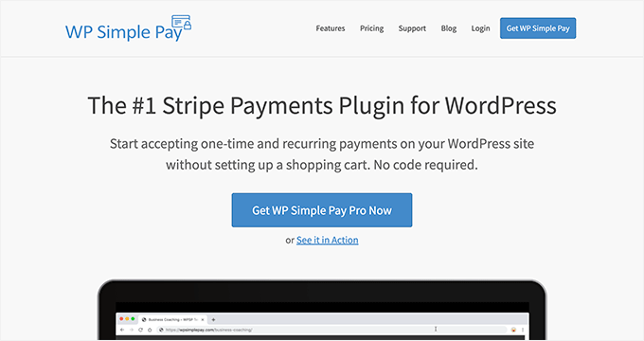
Task: Click the demo browser's home icon
Action: 150,330
